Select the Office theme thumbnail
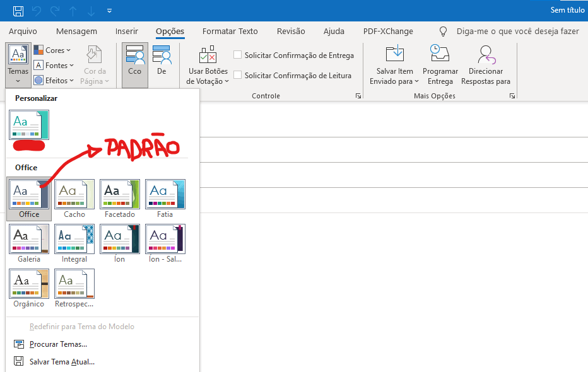The width and height of the screenshot is (588, 372). (x=29, y=199)
